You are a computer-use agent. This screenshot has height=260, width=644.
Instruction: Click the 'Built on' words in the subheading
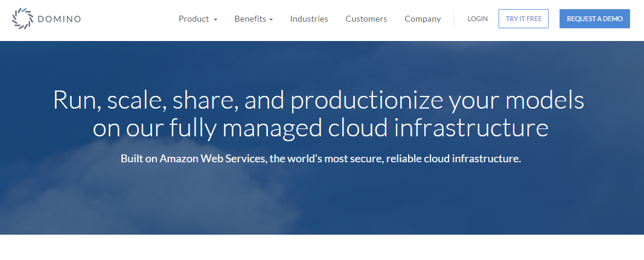[139, 159]
